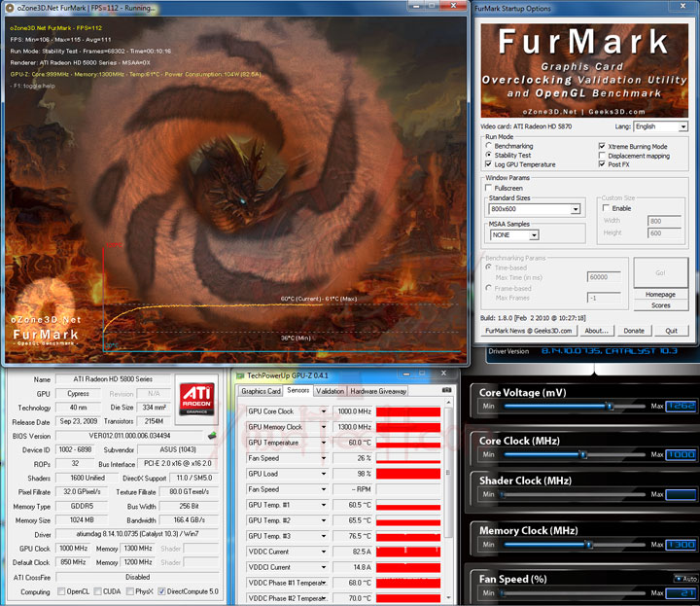The height and width of the screenshot is (606, 700).
Task: Switch to the Sensors tab
Action: click(297, 390)
